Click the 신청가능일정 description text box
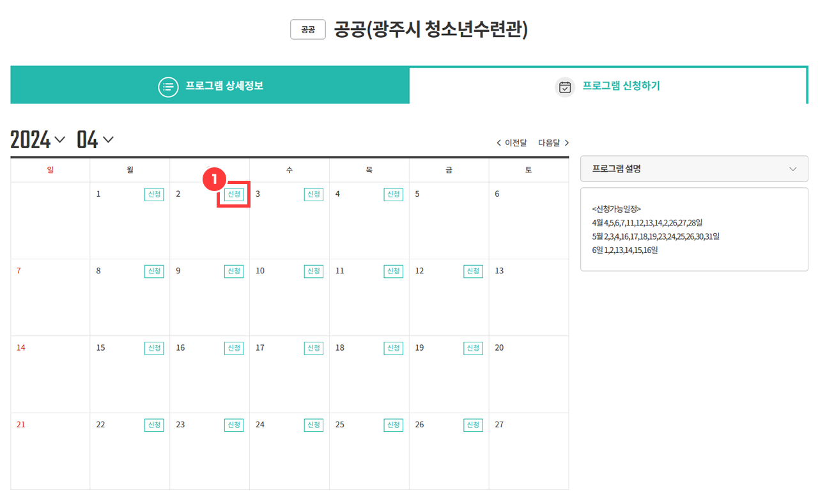 tap(694, 229)
